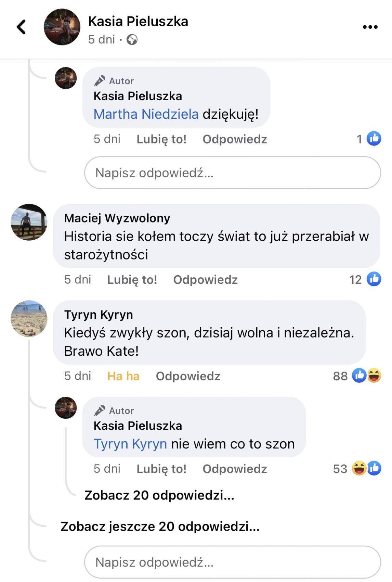This screenshot has width=392, height=582.
Task: Focus the bottom 'Napisz odpowiedź...' field
Action: tap(233, 562)
